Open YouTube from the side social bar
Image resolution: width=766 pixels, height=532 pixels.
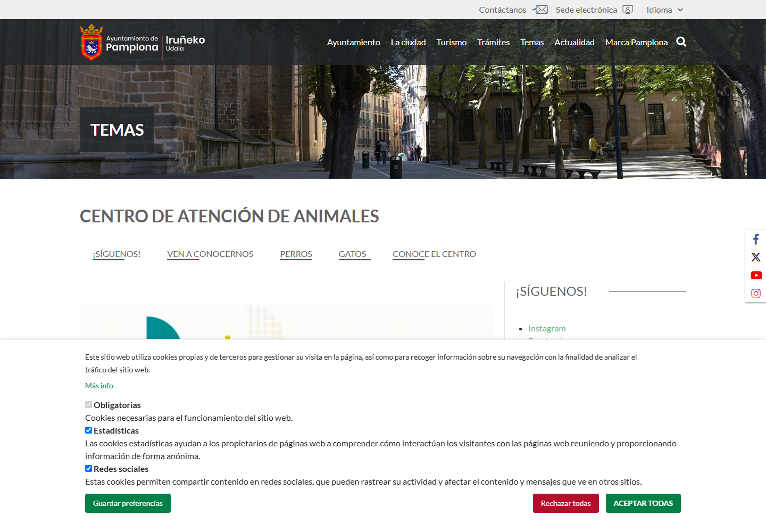756,276
